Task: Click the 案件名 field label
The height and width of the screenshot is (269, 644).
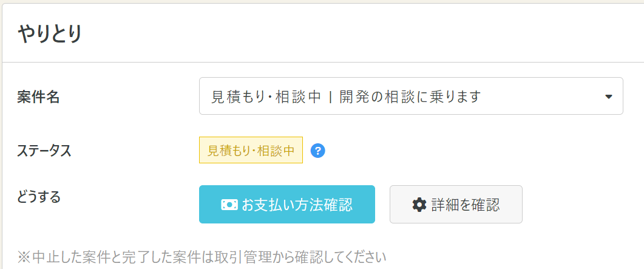Action: 38,98
